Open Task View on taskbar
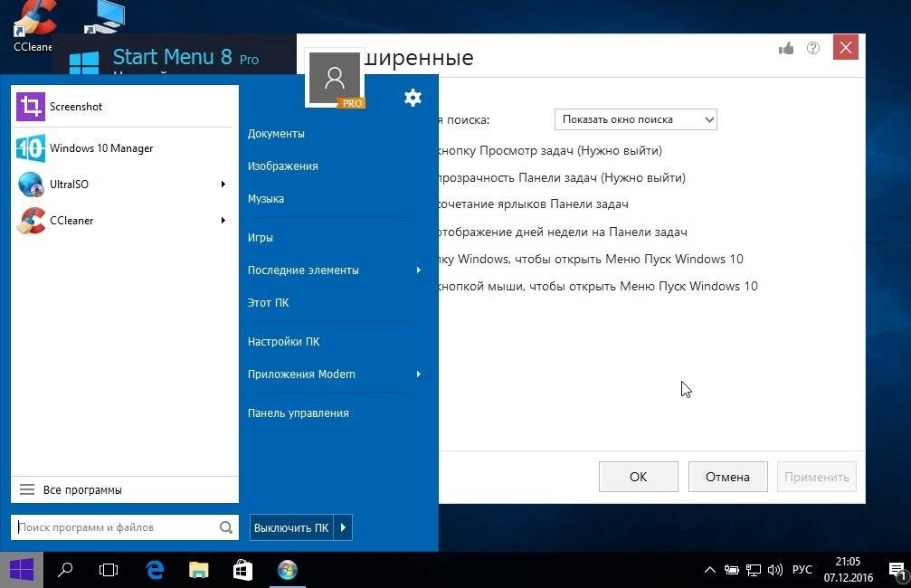Viewport: 911px width, 588px height. pyautogui.click(x=109, y=570)
